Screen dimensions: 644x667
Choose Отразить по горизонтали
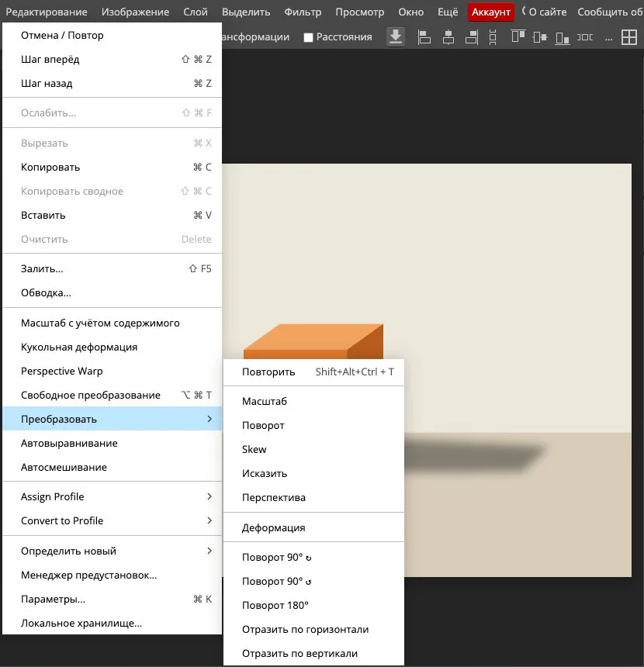313,629
